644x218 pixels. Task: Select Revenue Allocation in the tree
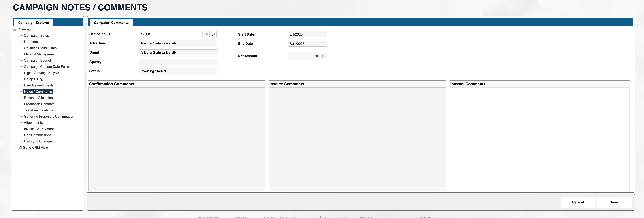point(38,98)
